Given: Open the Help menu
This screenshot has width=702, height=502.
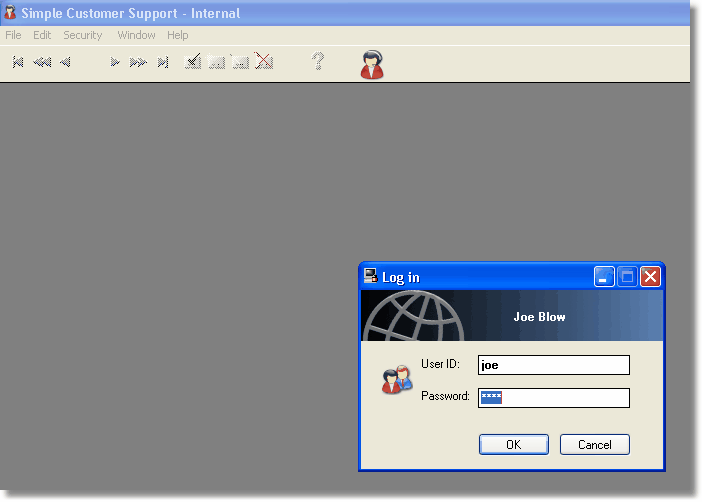Looking at the screenshot, I should point(178,35).
